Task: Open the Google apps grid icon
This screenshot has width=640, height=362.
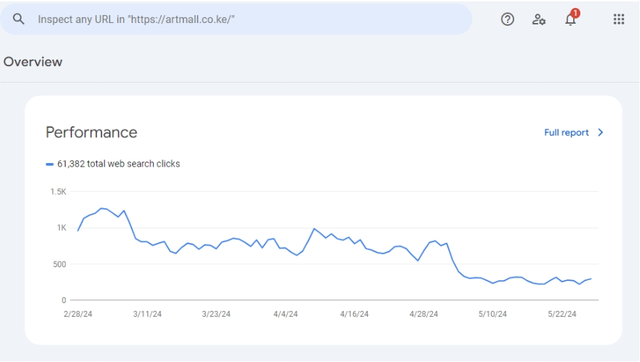Action: pyautogui.click(x=619, y=19)
